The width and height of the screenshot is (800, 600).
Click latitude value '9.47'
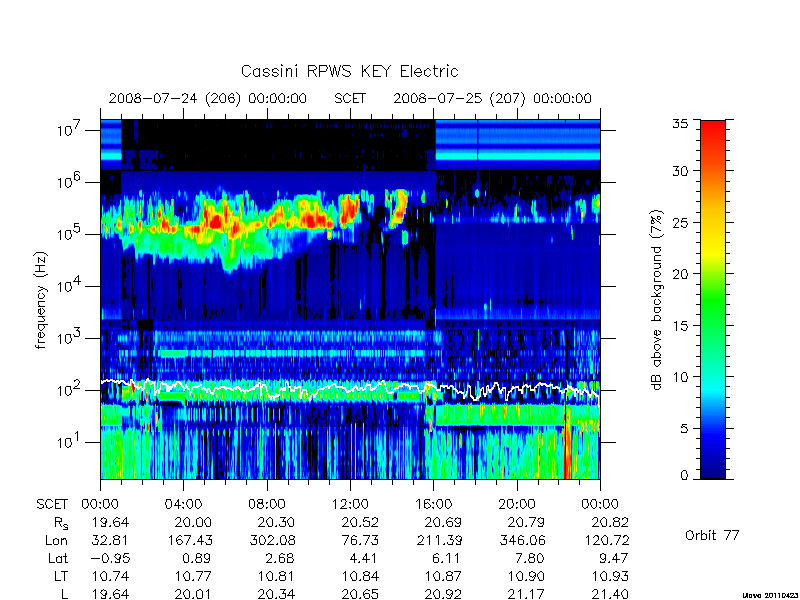pyautogui.click(x=614, y=558)
